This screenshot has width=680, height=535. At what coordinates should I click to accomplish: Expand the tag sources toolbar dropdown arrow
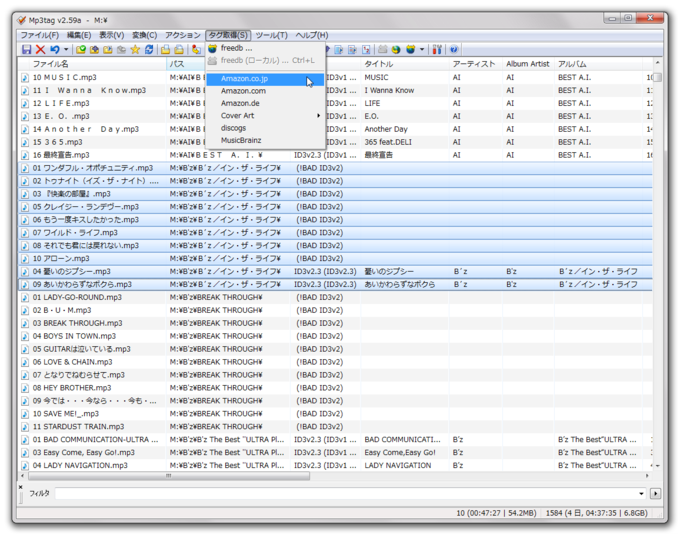[x=422, y=49]
